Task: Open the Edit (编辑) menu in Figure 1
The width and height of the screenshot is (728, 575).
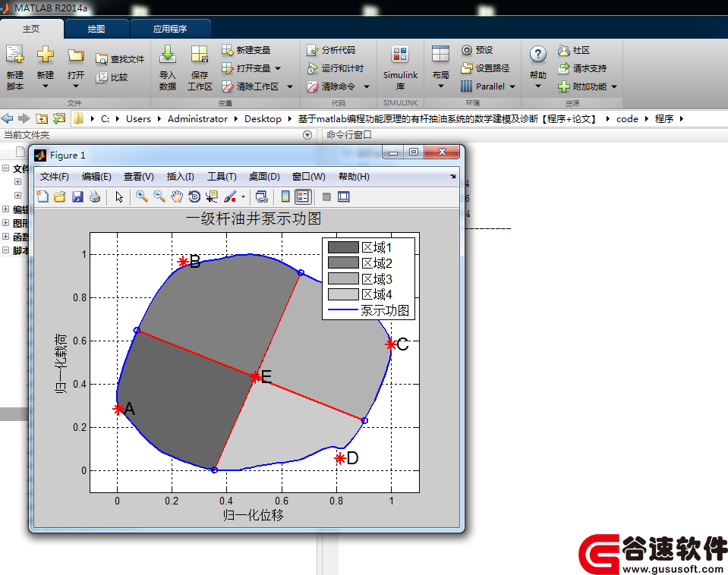Action: click(96, 177)
